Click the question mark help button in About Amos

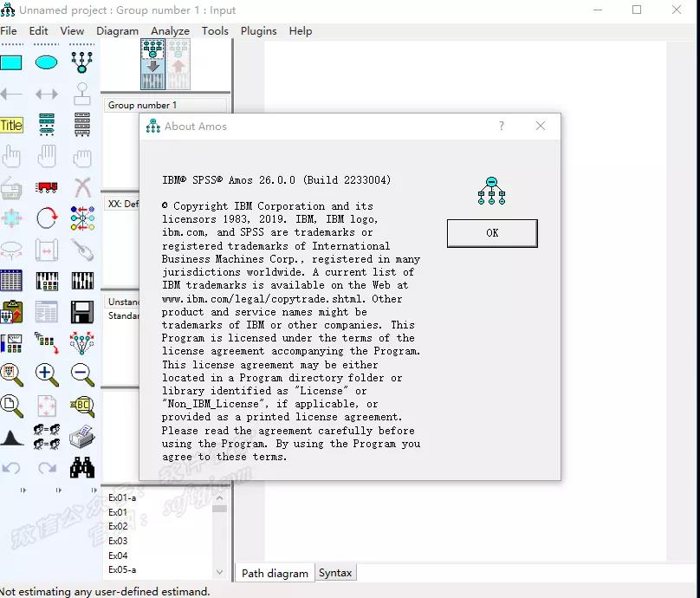[502, 126]
